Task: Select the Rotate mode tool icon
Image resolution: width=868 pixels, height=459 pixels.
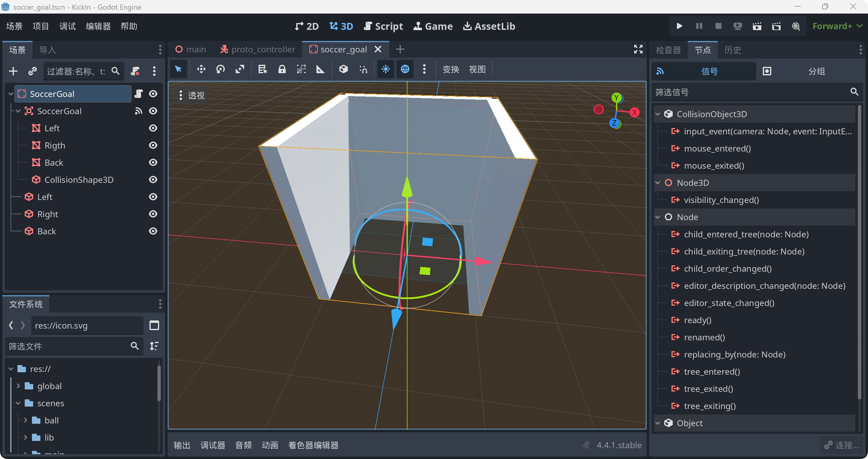Action: click(221, 69)
